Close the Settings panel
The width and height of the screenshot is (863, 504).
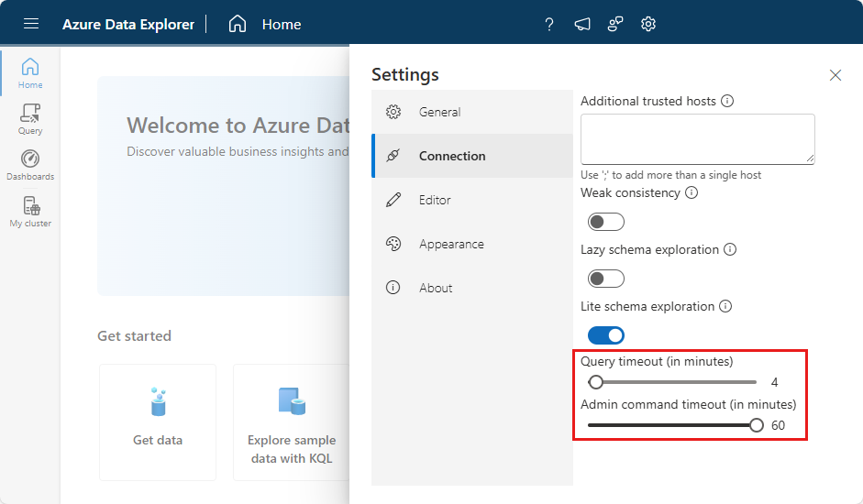click(835, 75)
